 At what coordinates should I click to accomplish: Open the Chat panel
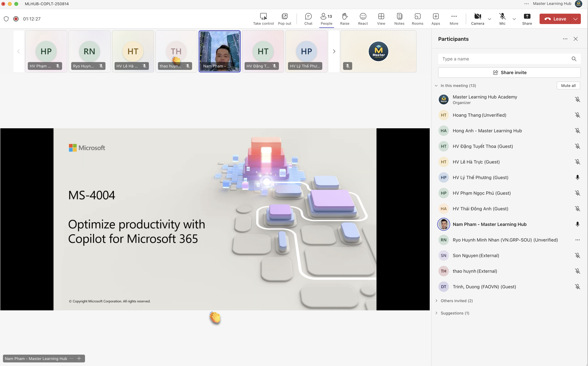[x=308, y=19]
